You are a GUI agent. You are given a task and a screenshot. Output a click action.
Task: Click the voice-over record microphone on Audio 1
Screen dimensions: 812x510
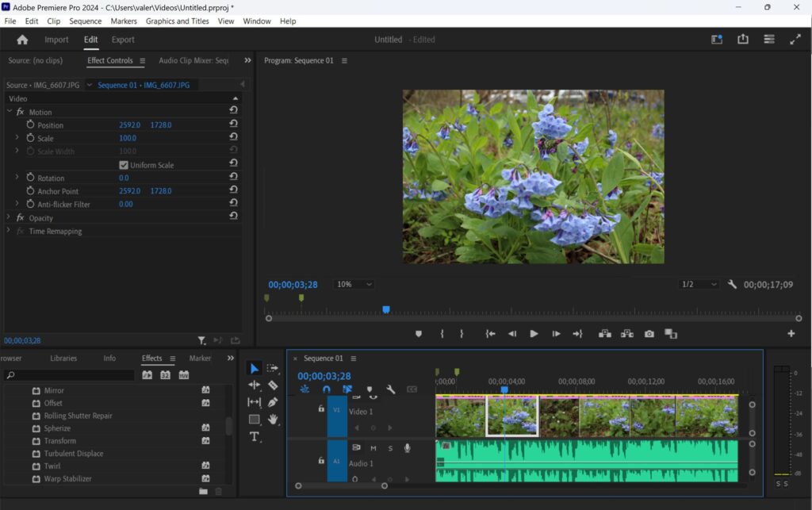pyautogui.click(x=408, y=448)
